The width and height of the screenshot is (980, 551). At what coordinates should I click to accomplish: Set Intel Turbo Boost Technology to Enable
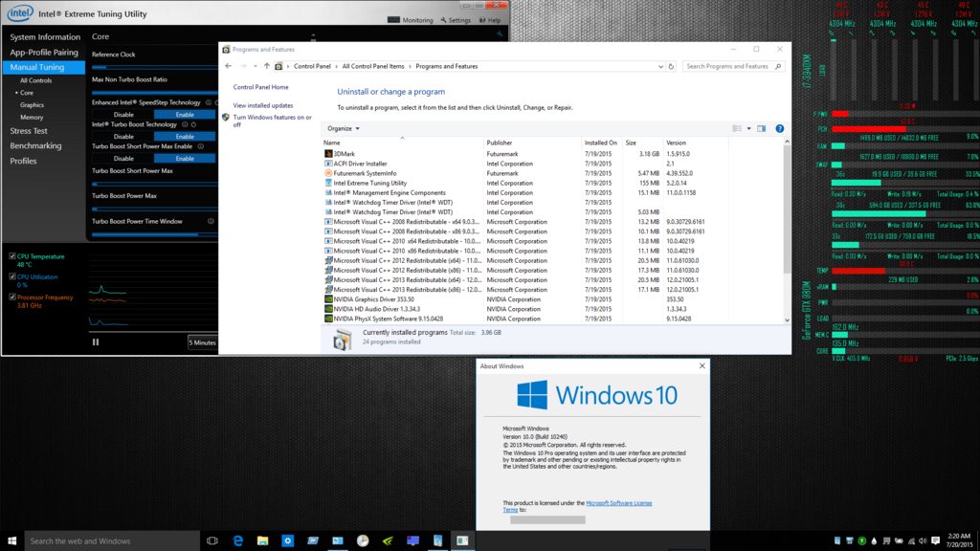(x=185, y=136)
